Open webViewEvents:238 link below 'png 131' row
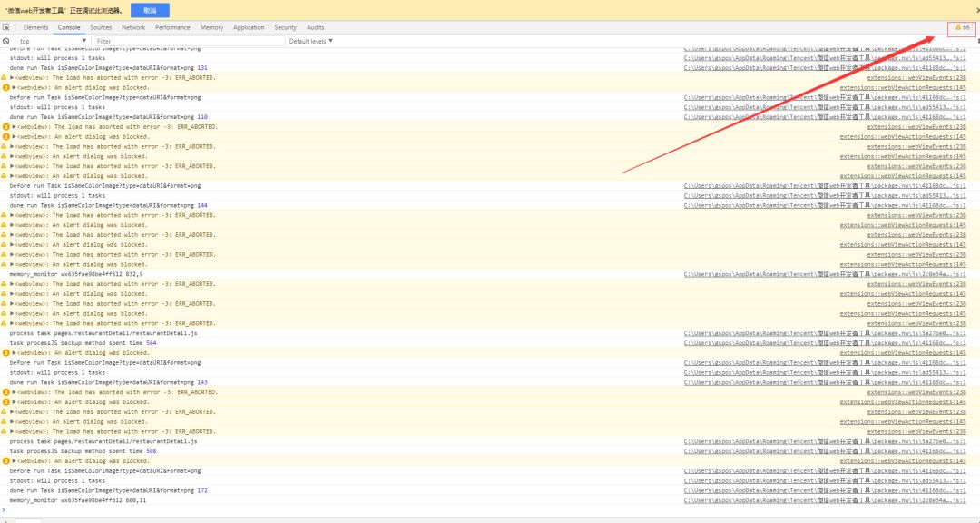This screenshot has width=980, height=523. (916, 77)
